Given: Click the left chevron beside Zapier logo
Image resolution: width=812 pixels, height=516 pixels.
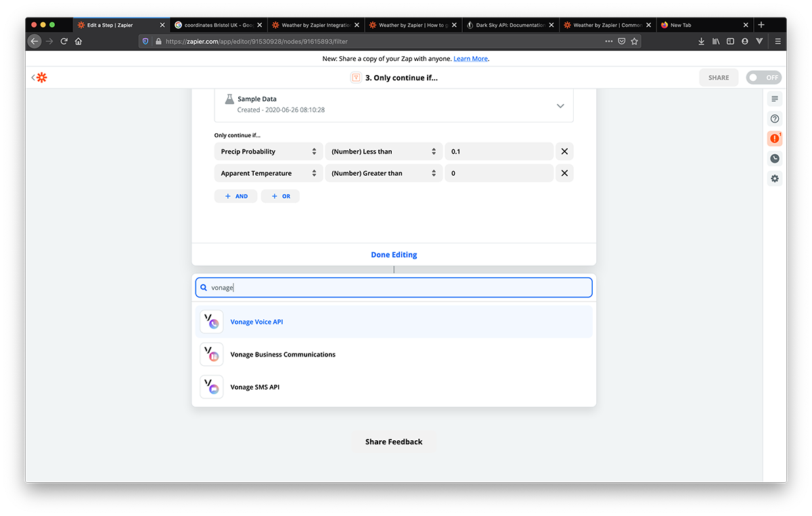Looking at the screenshot, I should pyautogui.click(x=32, y=78).
